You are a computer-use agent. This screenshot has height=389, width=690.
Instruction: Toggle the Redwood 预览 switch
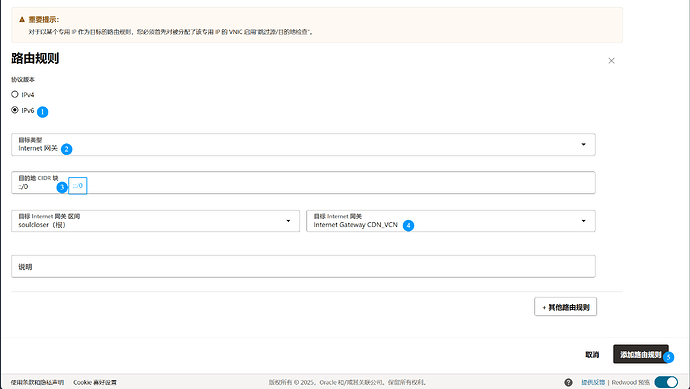[666, 382]
